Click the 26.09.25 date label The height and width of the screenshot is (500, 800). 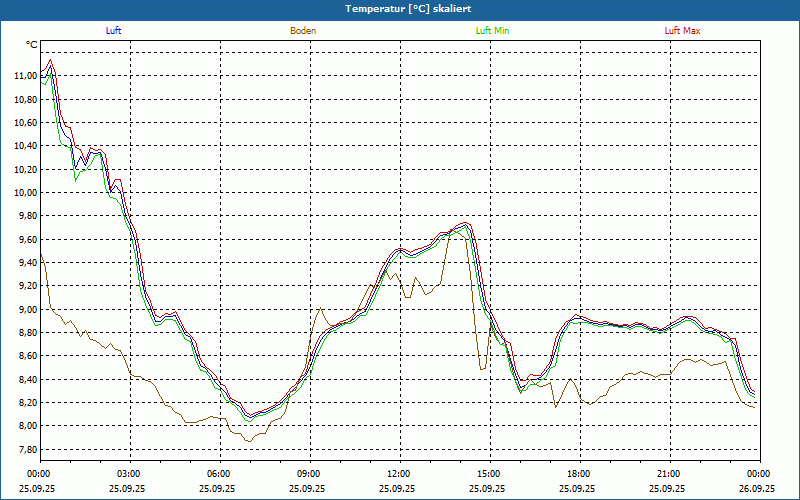[x=759, y=488]
